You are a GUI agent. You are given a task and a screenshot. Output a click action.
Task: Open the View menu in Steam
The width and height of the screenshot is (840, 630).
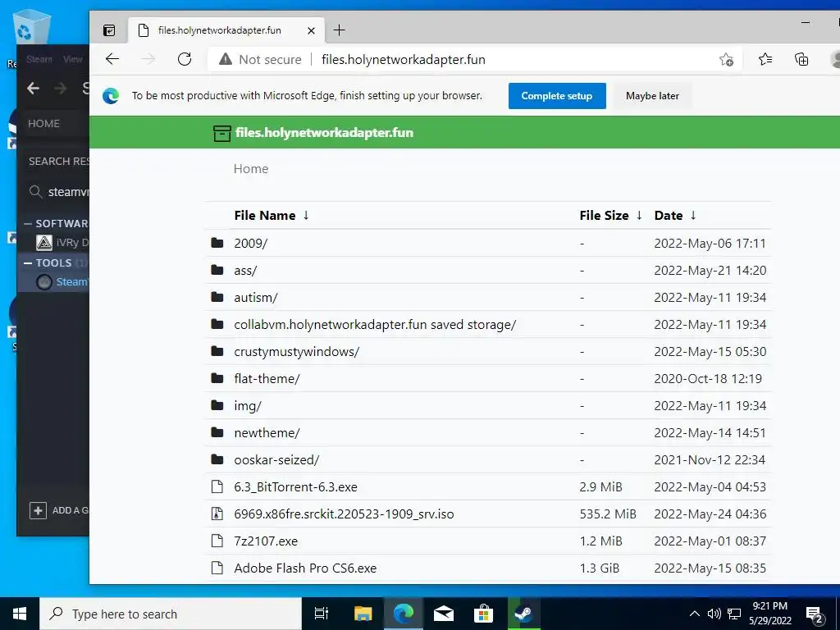point(72,59)
